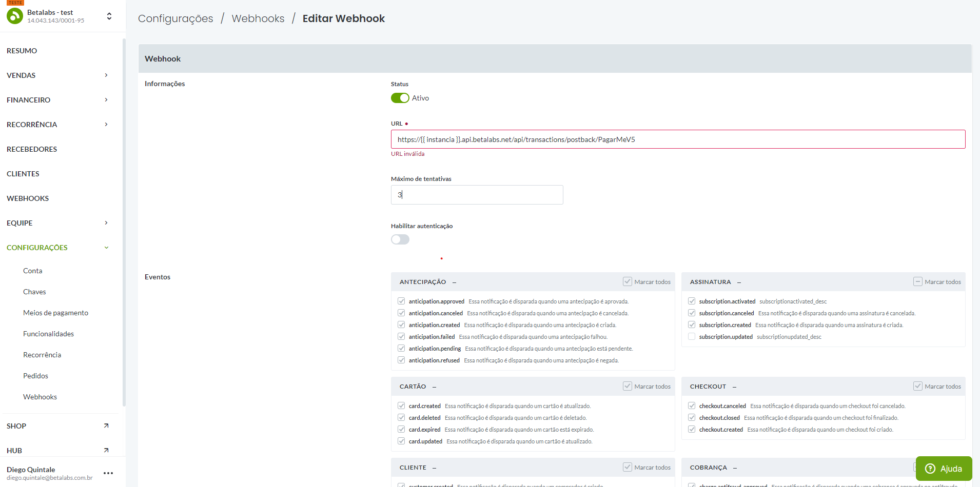Screen dimensions: 980x487
Task: Toggle Marcar todos for ANTECIPAÇÃO
Action: coord(628,281)
